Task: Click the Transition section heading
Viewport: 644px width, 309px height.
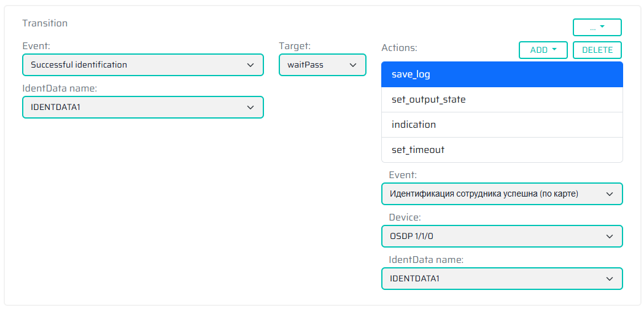Action: (x=45, y=23)
